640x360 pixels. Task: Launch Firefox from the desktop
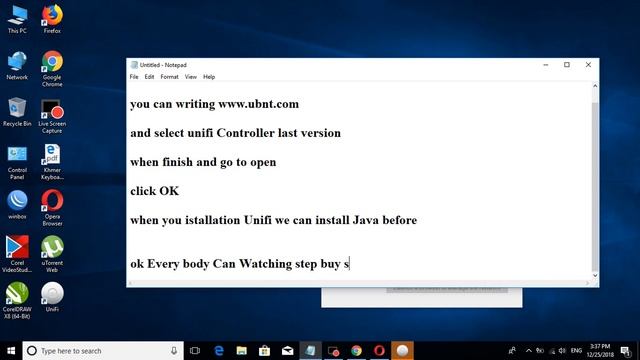(52, 19)
